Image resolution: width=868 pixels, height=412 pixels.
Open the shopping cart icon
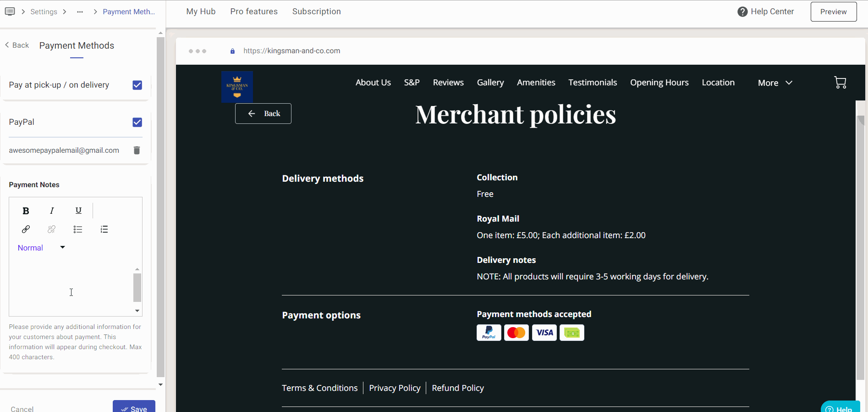click(x=840, y=83)
